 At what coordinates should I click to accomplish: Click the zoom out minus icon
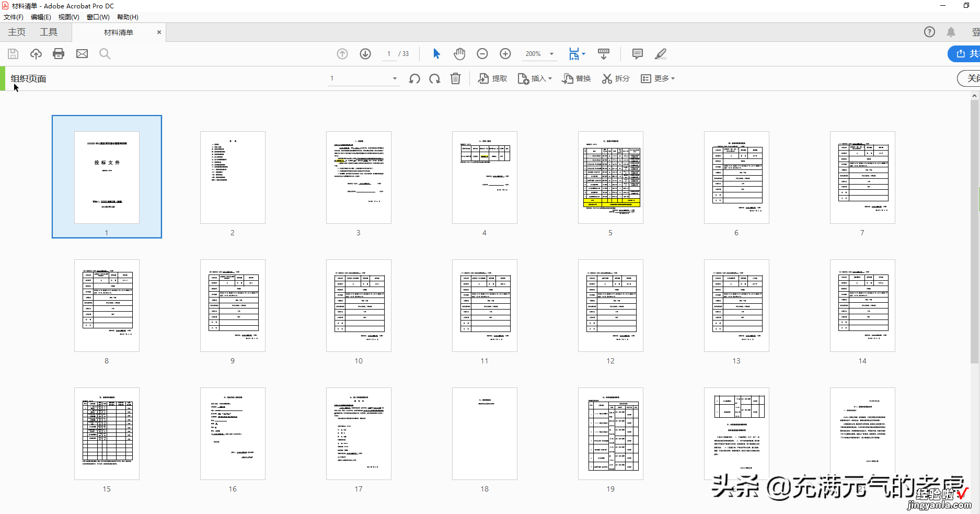tap(482, 54)
